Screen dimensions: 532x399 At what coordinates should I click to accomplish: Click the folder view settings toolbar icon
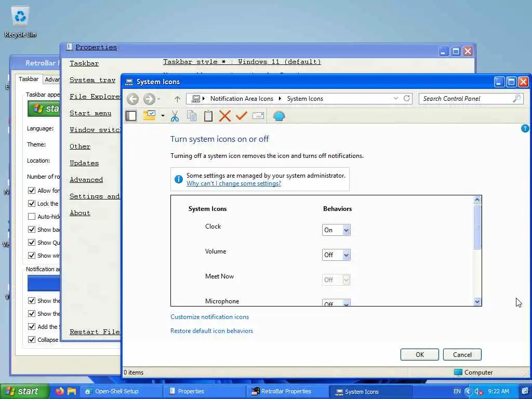pos(149,116)
